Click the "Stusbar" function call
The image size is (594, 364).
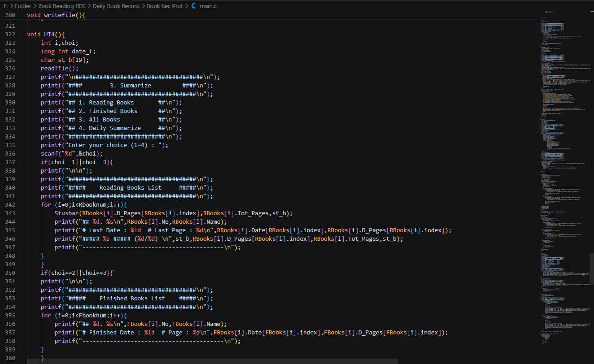click(x=67, y=213)
